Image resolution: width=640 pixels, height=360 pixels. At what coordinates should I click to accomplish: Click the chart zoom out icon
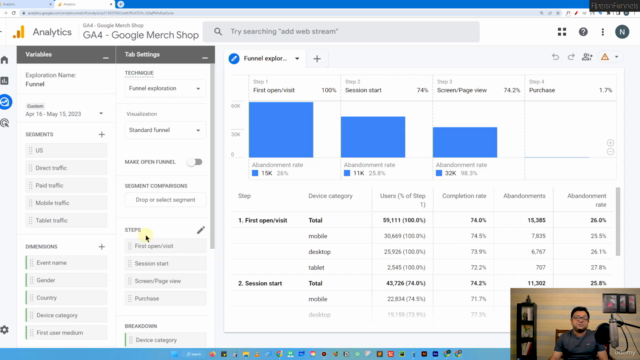[610, 152]
